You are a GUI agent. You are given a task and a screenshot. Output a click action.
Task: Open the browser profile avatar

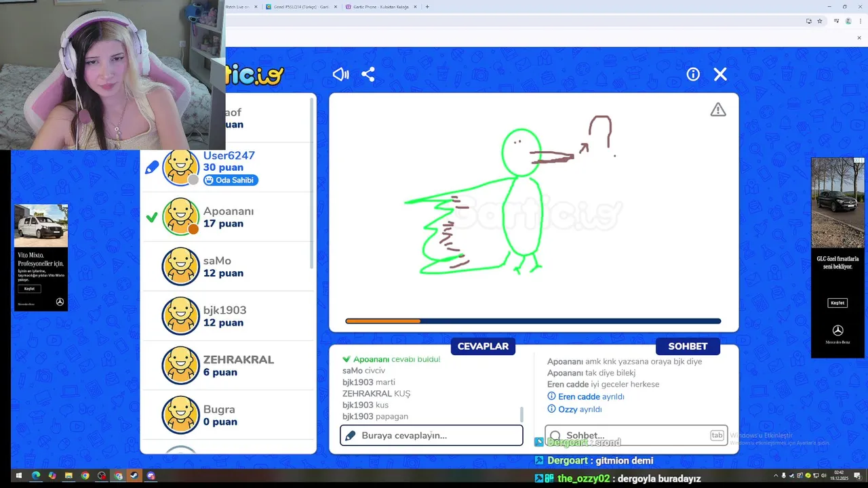848,21
